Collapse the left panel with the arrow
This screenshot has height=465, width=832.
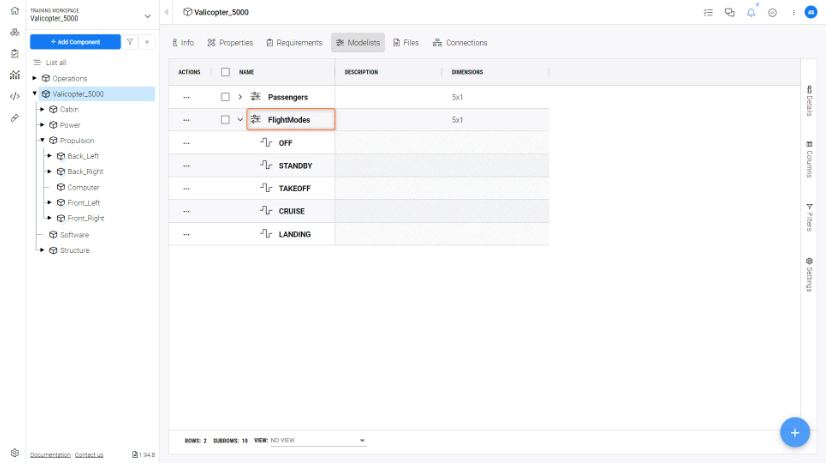pyautogui.click(x=167, y=12)
